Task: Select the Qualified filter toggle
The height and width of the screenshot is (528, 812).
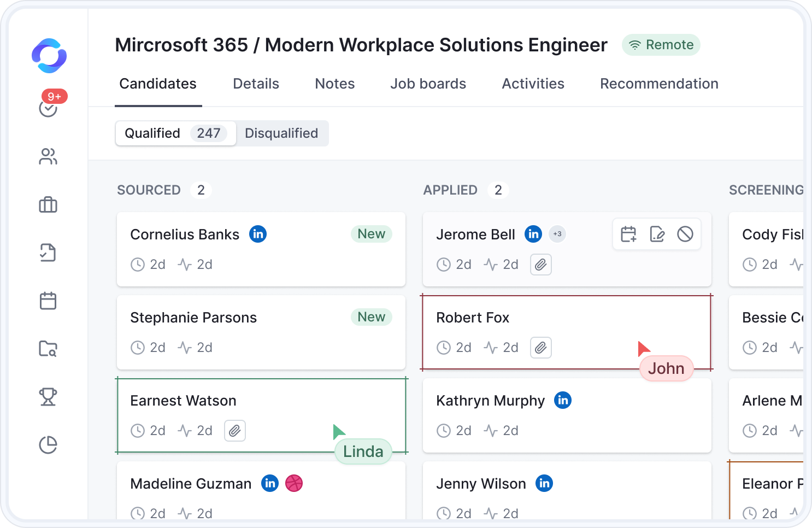Action: point(176,133)
